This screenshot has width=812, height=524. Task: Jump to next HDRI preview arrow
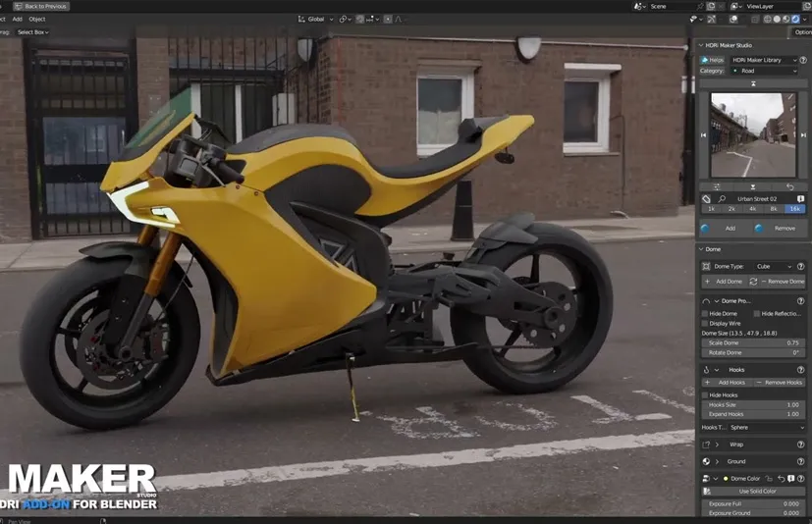tap(803, 135)
